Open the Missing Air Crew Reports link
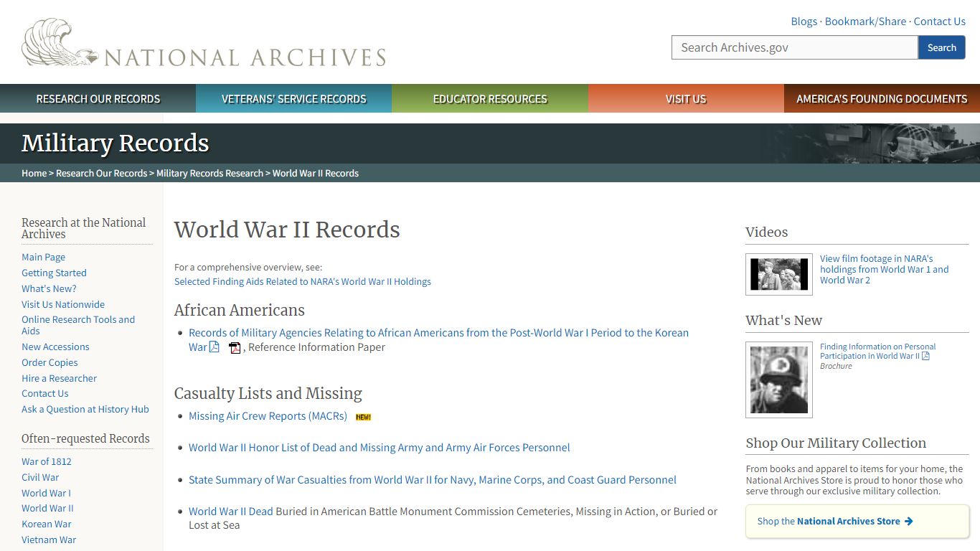980x551 pixels. coord(268,416)
